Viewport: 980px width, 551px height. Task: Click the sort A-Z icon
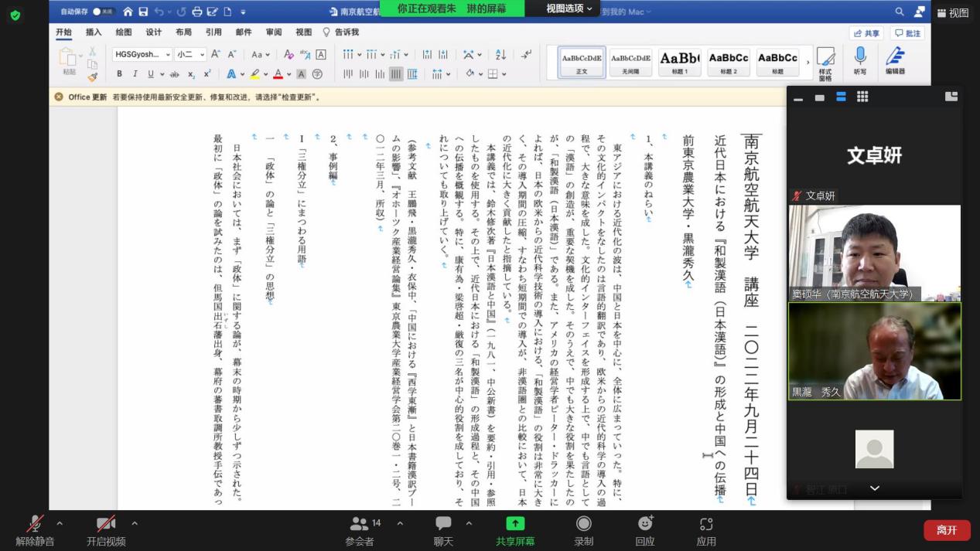coord(500,55)
